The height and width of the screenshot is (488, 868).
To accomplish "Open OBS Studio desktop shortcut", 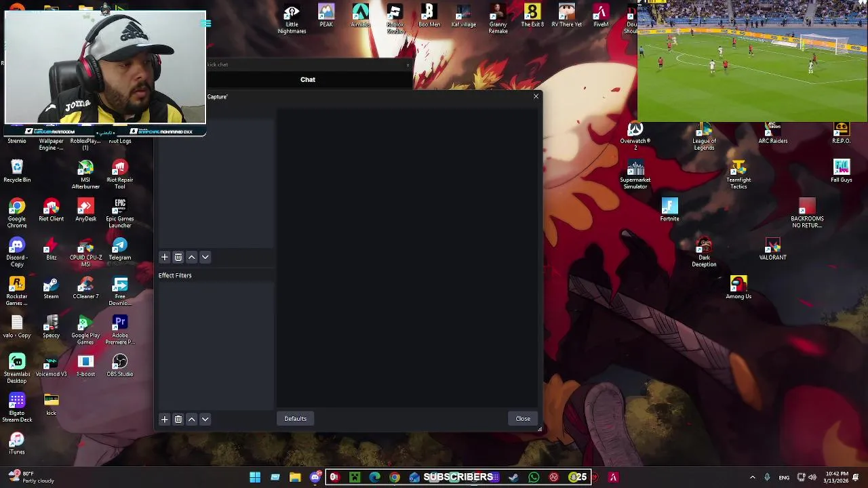I will 120,365.
